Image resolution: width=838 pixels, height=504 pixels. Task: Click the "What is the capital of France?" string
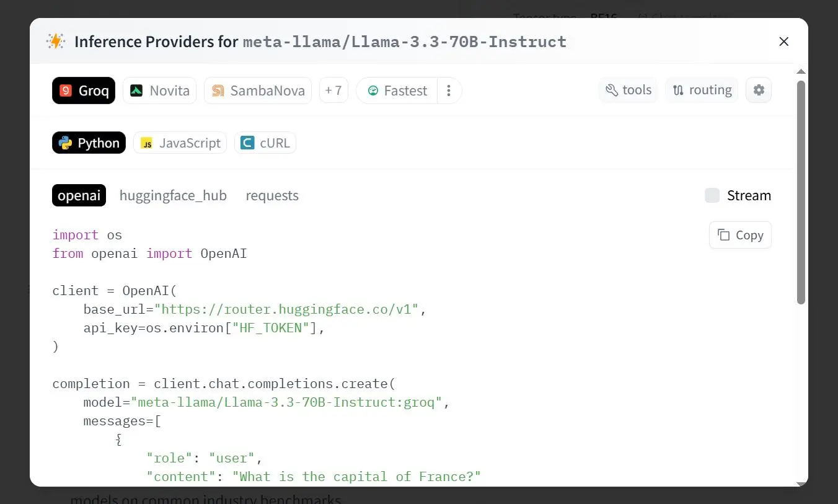356,477
